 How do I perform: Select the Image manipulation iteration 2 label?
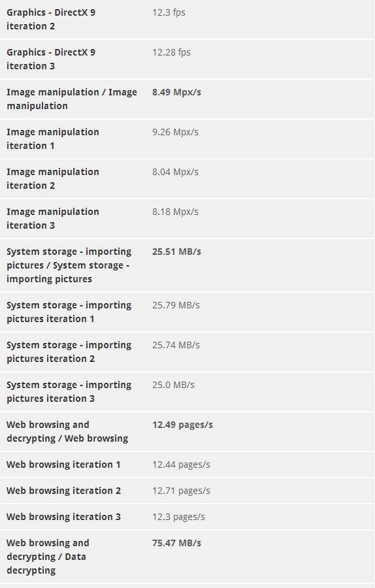pos(52,178)
